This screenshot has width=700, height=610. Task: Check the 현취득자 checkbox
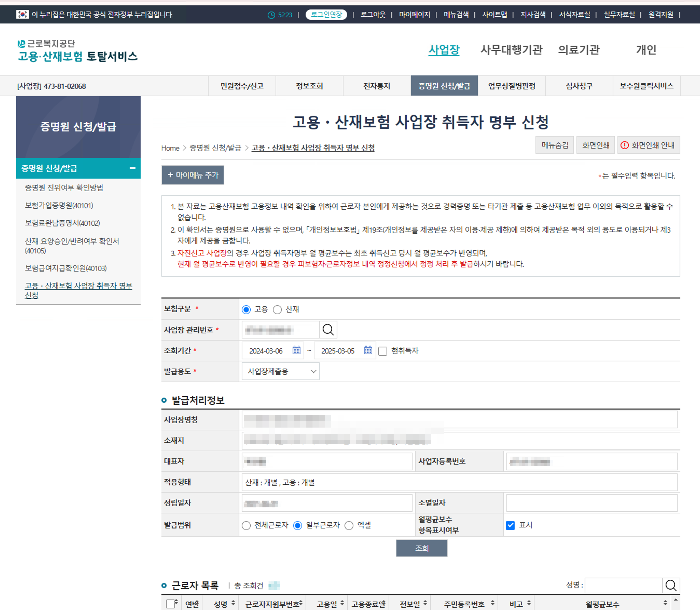pyautogui.click(x=383, y=351)
